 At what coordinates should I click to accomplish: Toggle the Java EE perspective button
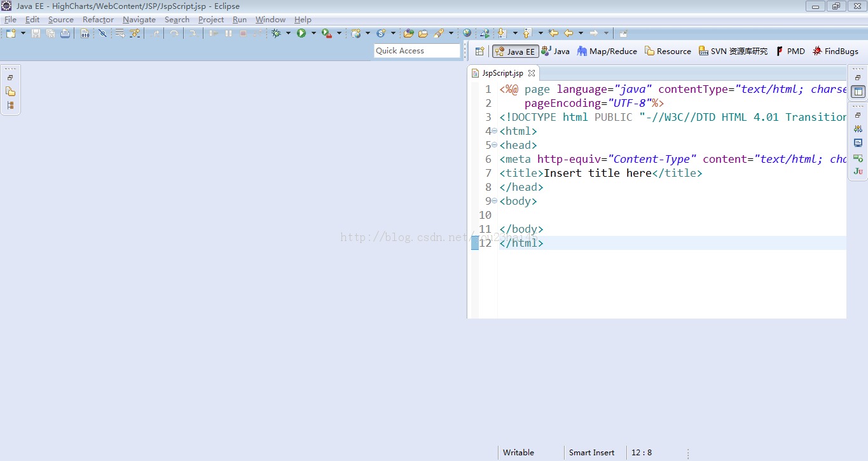[x=515, y=52]
